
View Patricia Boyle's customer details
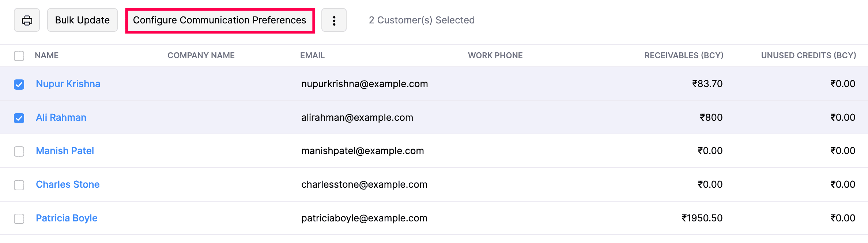point(67,218)
